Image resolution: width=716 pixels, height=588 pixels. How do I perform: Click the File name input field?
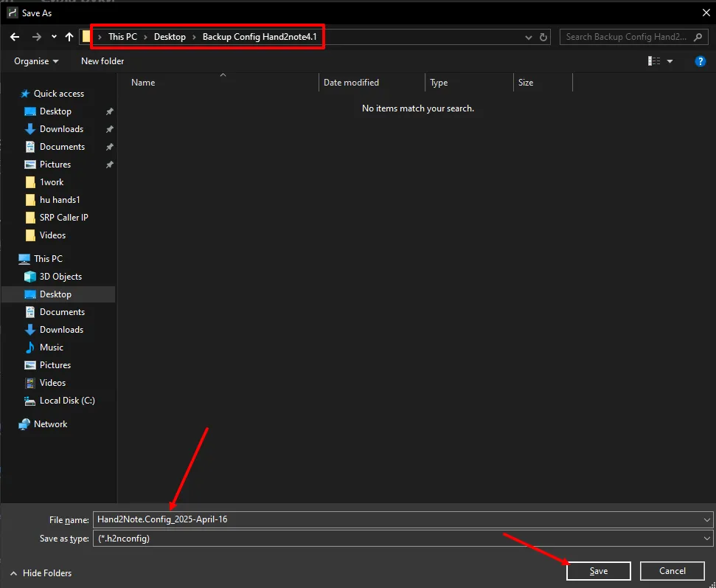[398, 519]
